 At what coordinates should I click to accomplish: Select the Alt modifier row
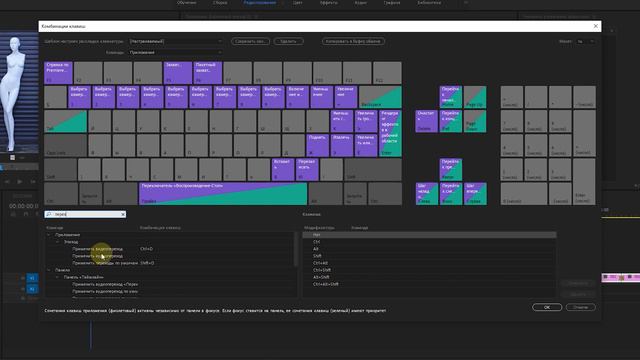pyautogui.click(x=429, y=249)
